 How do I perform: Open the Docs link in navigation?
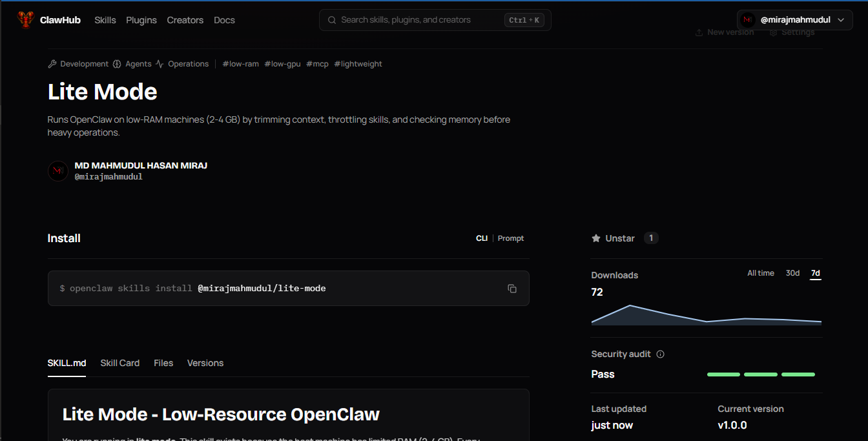pyautogui.click(x=224, y=20)
